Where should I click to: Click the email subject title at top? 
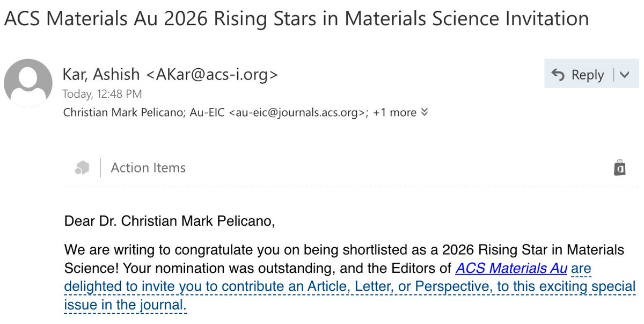click(x=297, y=19)
